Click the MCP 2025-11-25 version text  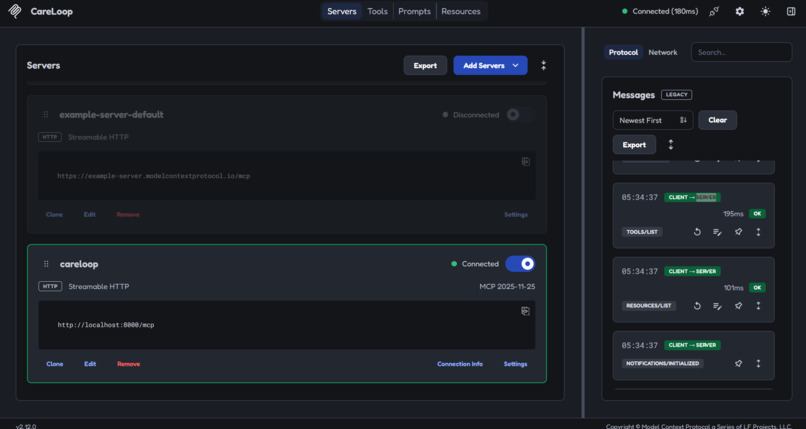tap(507, 286)
